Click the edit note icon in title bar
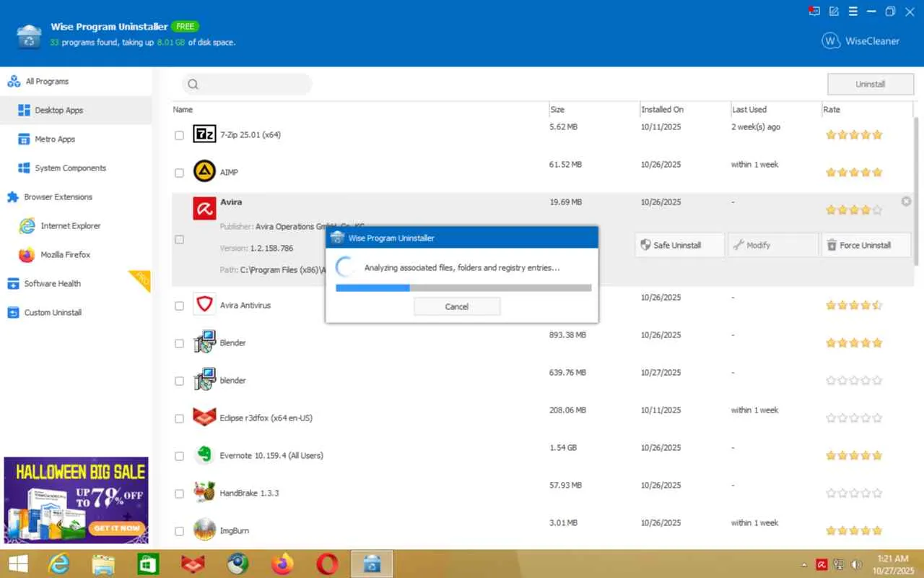Viewport: 924px width, 578px height. click(834, 11)
